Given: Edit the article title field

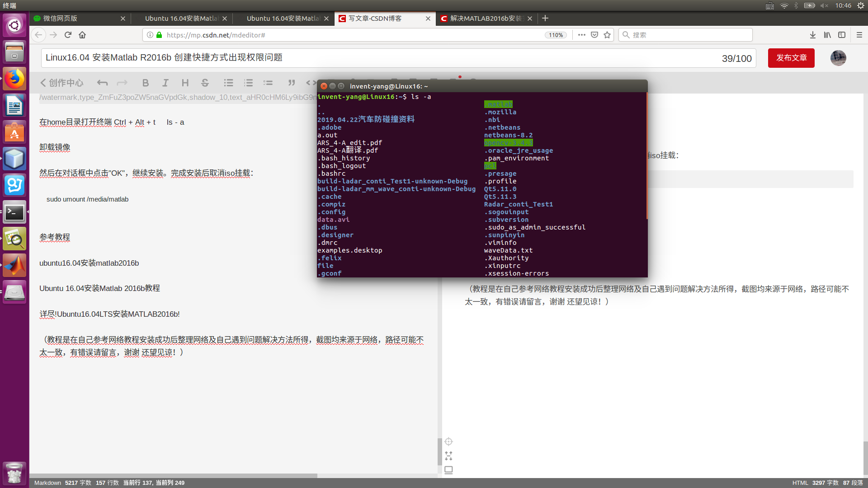Looking at the screenshot, I should pos(398,58).
